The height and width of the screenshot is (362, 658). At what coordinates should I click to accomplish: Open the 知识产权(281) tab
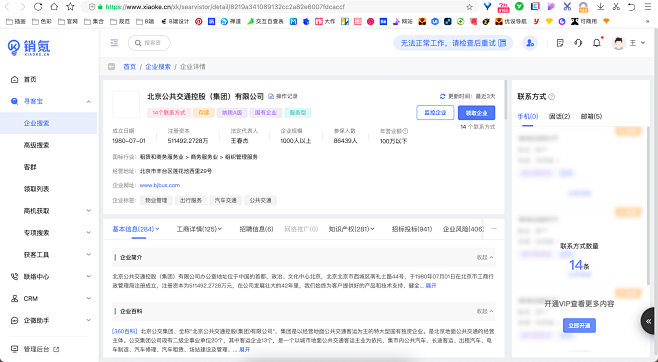click(351, 229)
